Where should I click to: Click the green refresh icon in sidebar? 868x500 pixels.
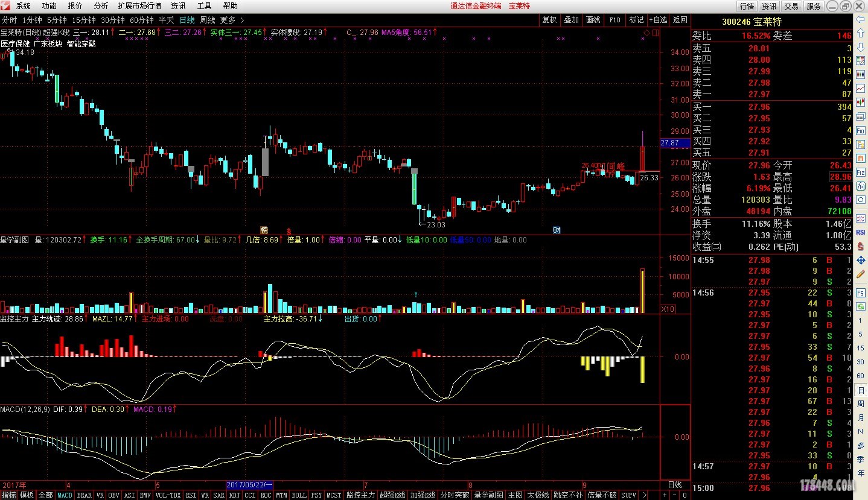click(861, 306)
